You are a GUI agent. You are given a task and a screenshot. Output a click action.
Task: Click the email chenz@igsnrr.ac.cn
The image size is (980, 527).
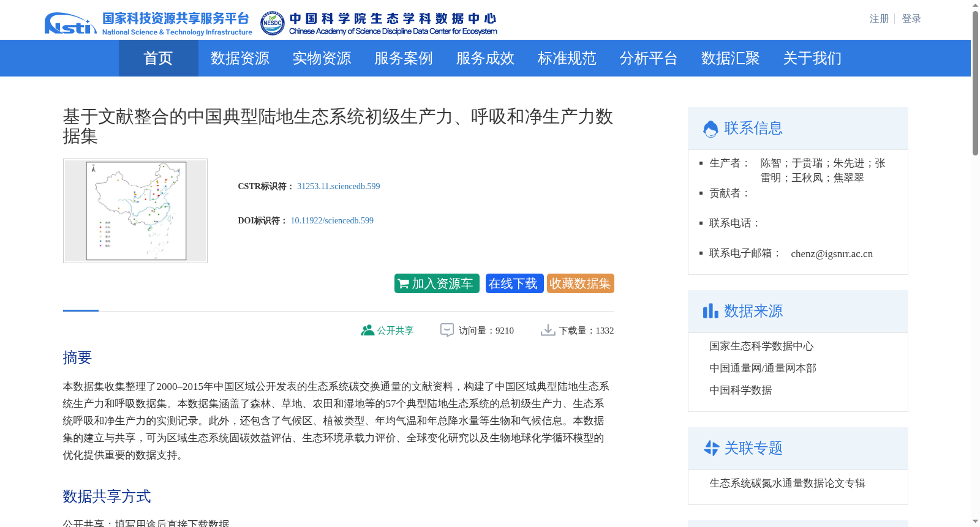(x=832, y=253)
